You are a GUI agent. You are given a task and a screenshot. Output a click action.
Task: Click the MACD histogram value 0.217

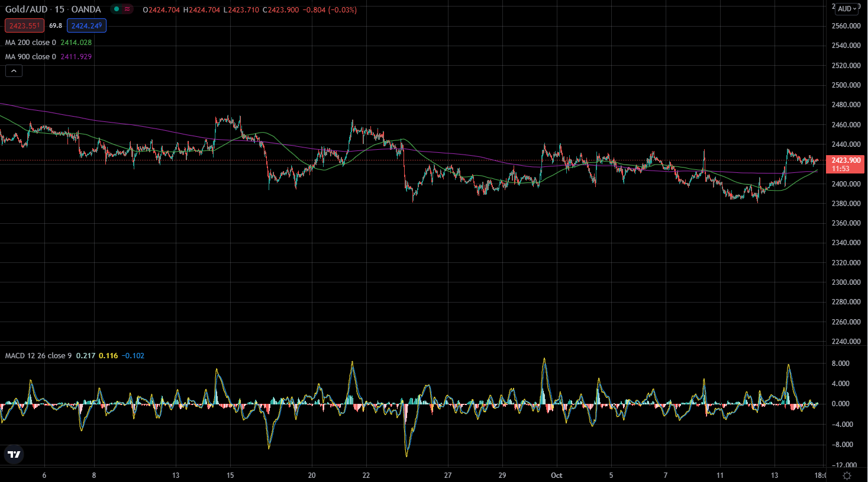click(86, 356)
